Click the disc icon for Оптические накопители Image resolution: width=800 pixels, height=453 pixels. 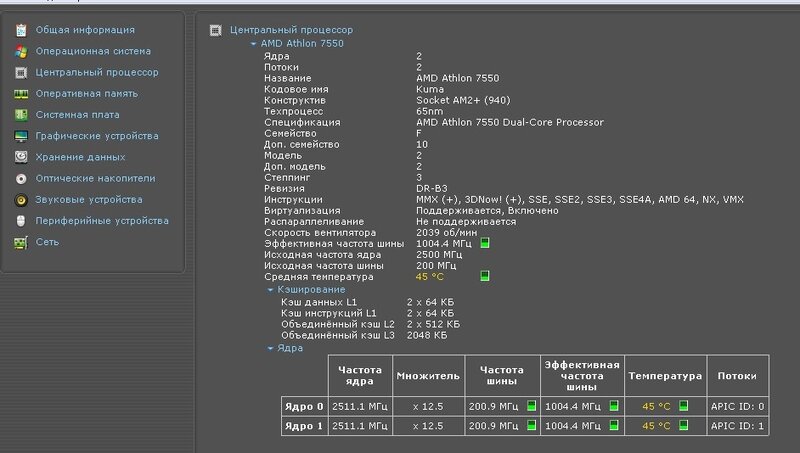tap(21, 179)
